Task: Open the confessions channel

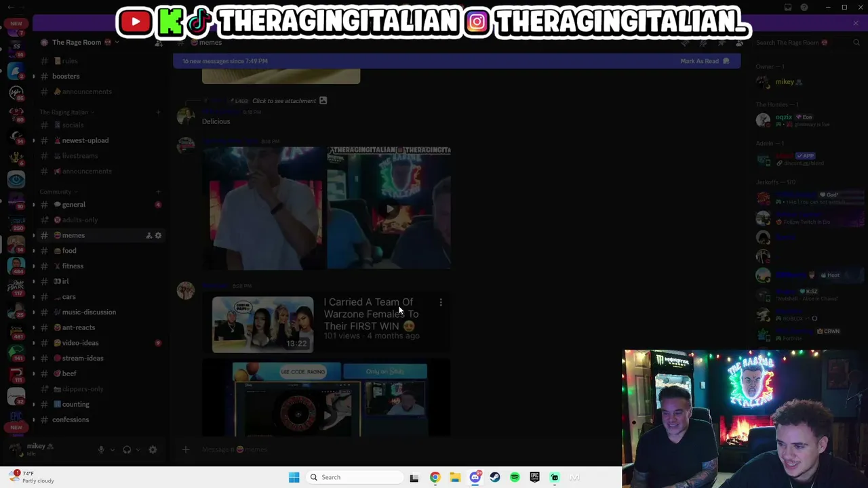Action: click(100, 420)
